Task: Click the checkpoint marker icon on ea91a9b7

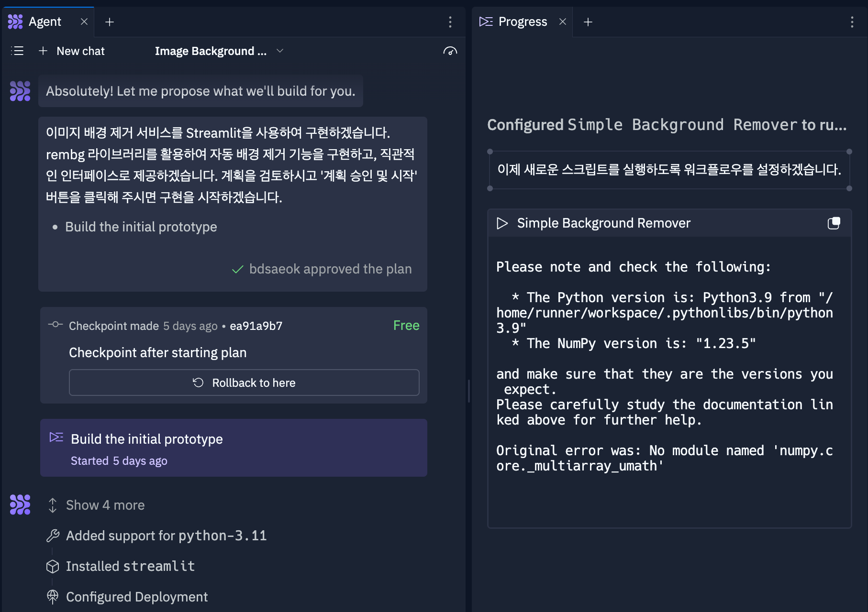Action: 56,325
